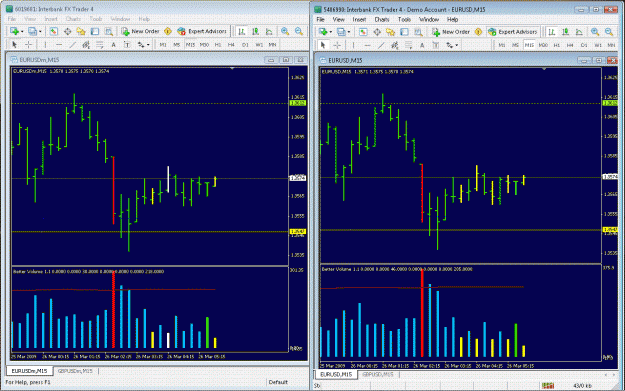Open Navigator favorites icon in Demo Account window
Viewport: 625px width, 391px height.
[x=390, y=32]
